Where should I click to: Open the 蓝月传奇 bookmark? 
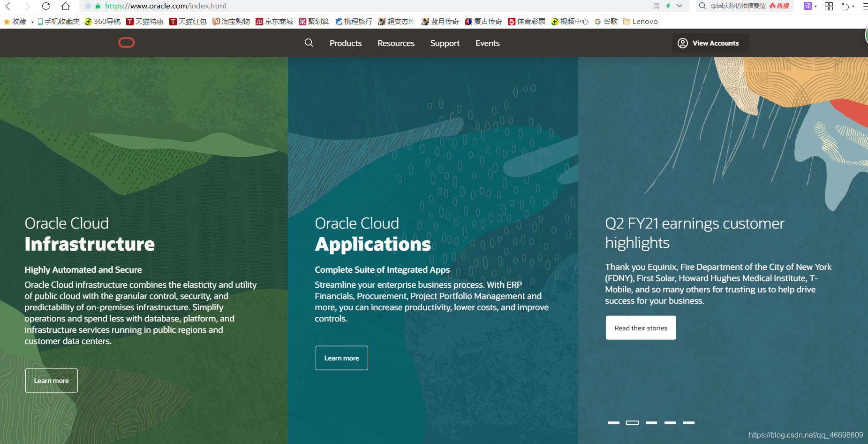tap(440, 22)
